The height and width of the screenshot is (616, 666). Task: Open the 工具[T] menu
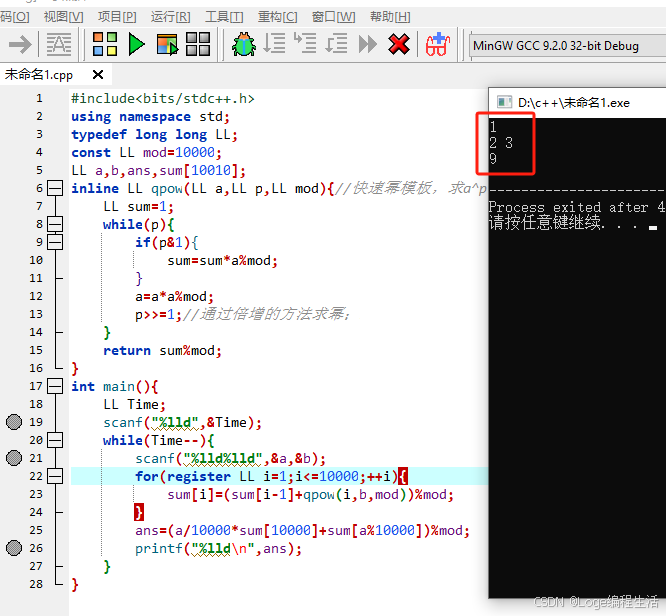tap(224, 17)
